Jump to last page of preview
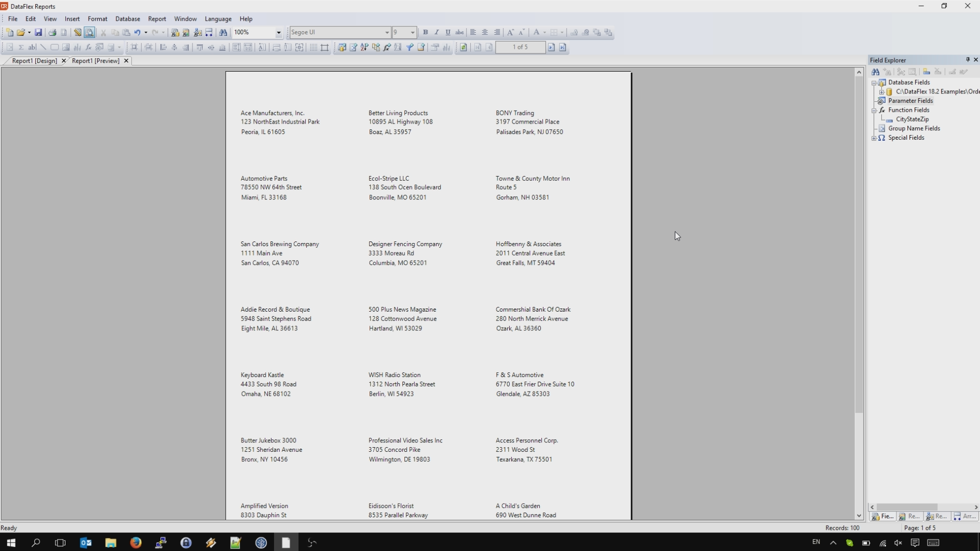 tap(563, 47)
